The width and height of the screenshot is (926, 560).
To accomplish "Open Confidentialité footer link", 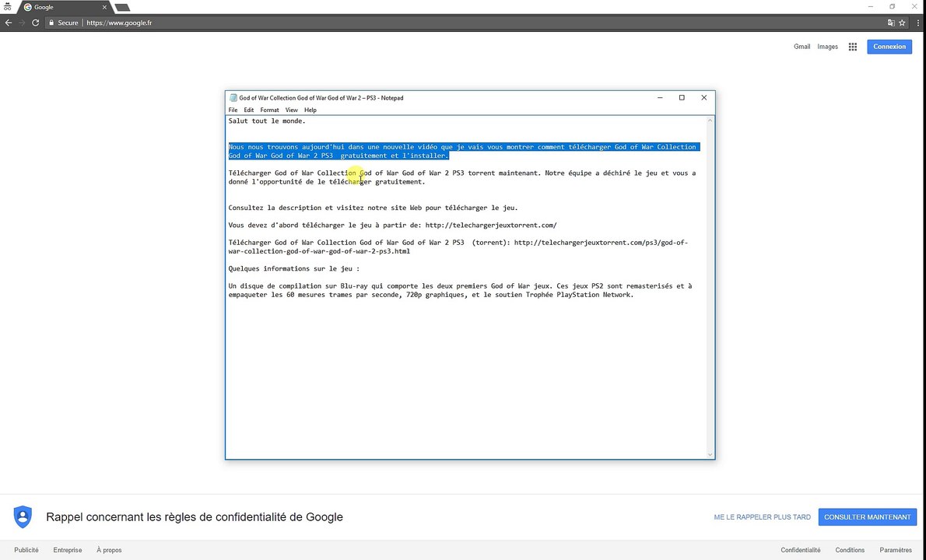I will point(800,550).
